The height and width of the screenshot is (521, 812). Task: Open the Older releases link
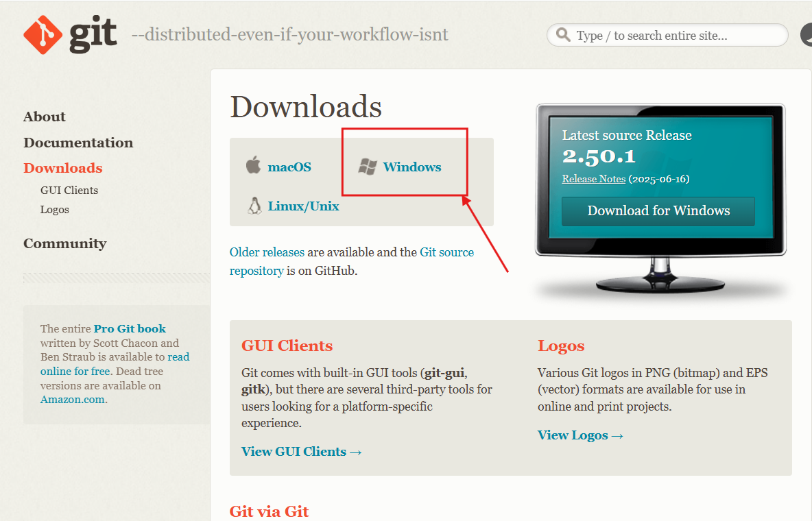click(x=267, y=252)
